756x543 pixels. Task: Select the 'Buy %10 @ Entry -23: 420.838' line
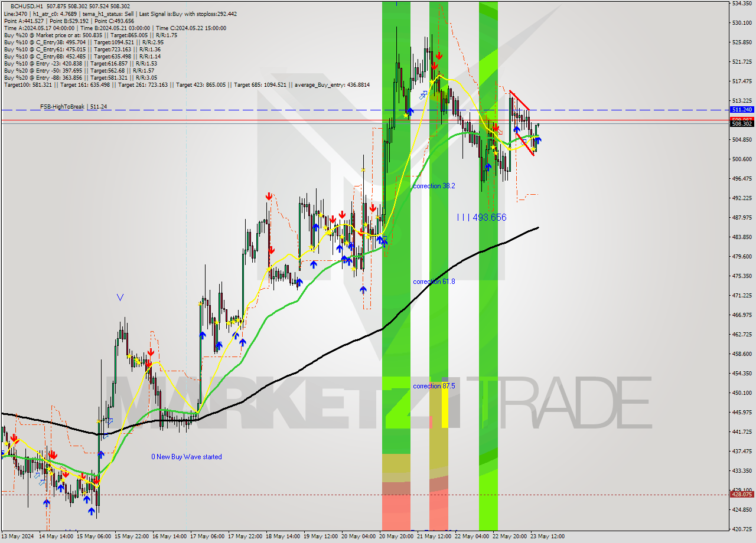pyautogui.click(x=80, y=63)
